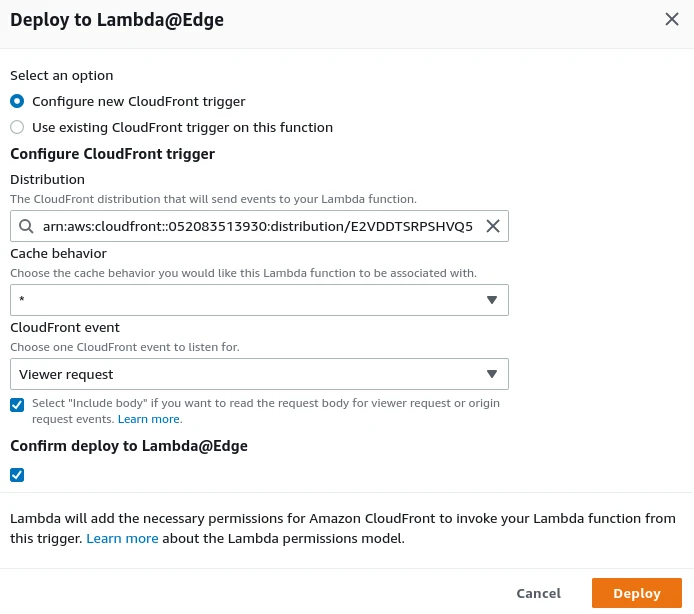The image size is (694, 614).
Task: Close the Deploy to Lambda@Edge dialog
Action: point(672,19)
